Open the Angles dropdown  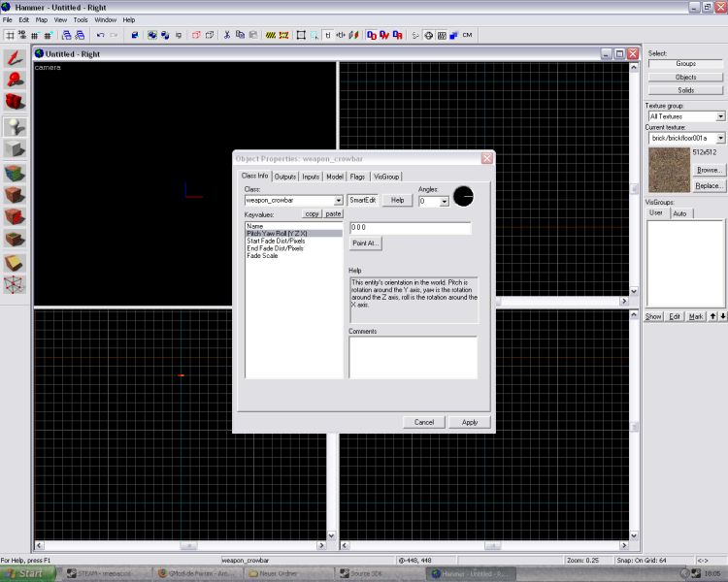[x=445, y=202]
